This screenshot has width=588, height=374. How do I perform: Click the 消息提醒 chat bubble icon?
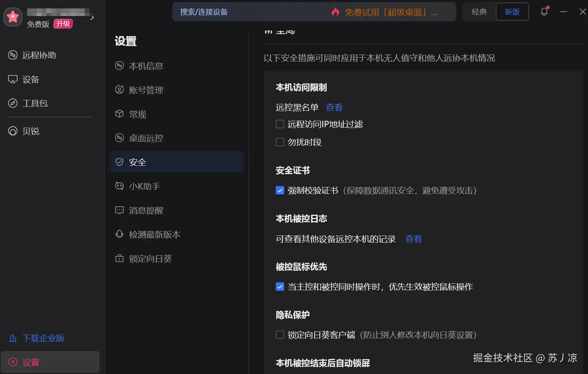pyautogui.click(x=119, y=210)
